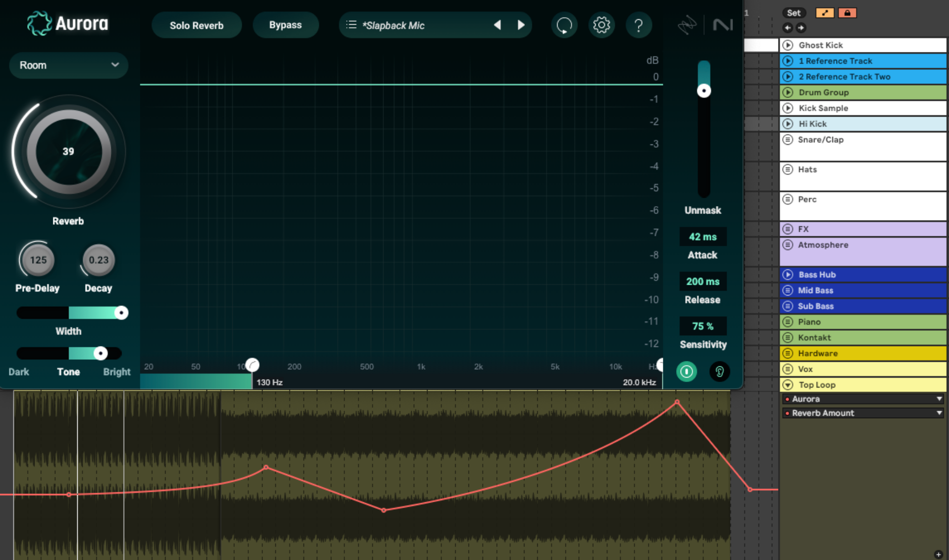Unfold the Mid Bass track icon

(x=788, y=291)
